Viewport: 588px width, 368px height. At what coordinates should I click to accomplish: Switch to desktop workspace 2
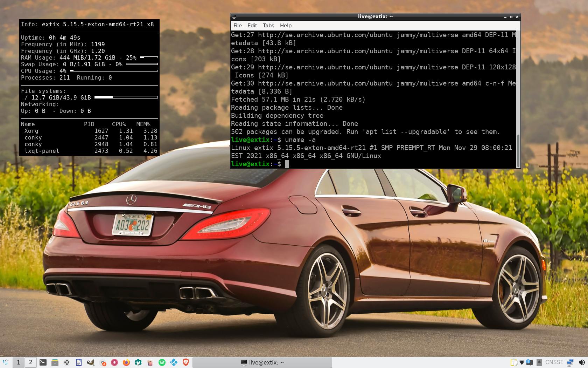[x=30, y=362]
